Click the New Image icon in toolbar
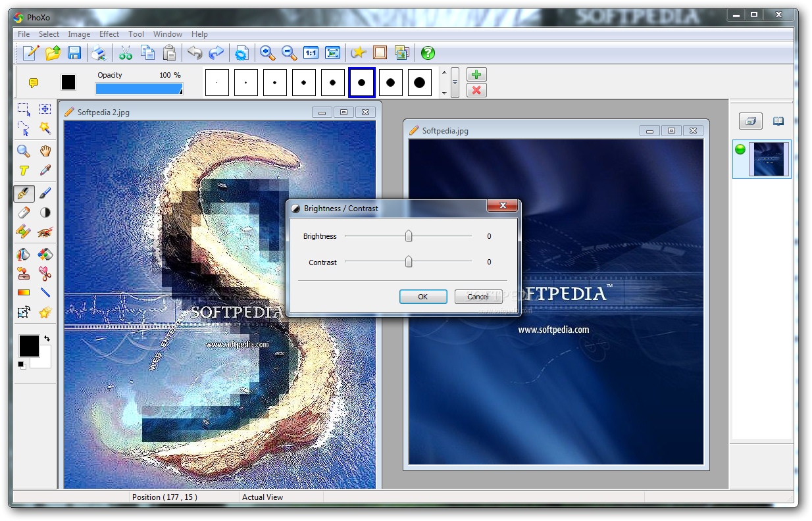Screen dimensions: 812x521 [x=31, y=53]
